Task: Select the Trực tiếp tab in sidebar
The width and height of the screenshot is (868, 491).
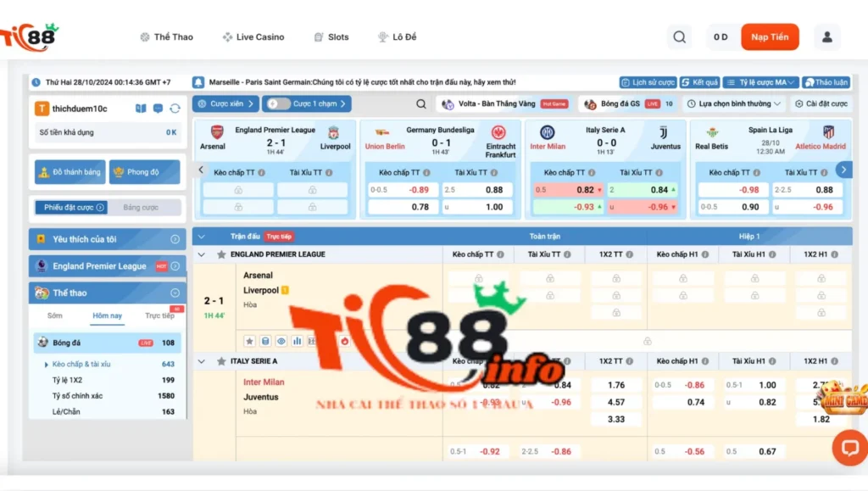Action: click(x=159, y=315)
